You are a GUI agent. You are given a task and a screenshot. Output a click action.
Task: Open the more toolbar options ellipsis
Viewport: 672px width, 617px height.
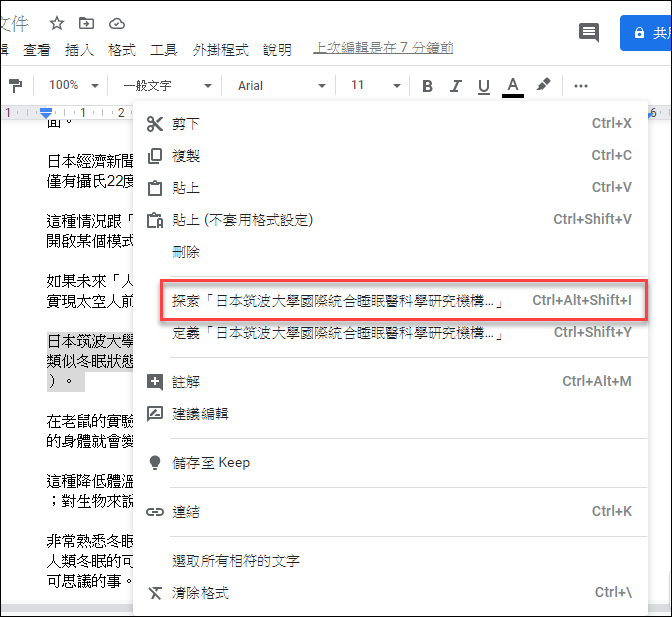coord(581,86)
